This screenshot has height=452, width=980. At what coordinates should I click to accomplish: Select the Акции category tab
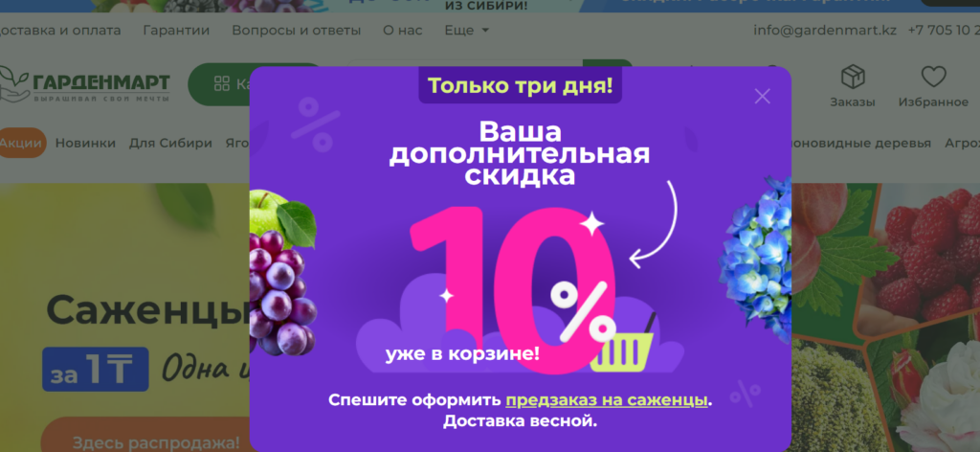point(22,143)
